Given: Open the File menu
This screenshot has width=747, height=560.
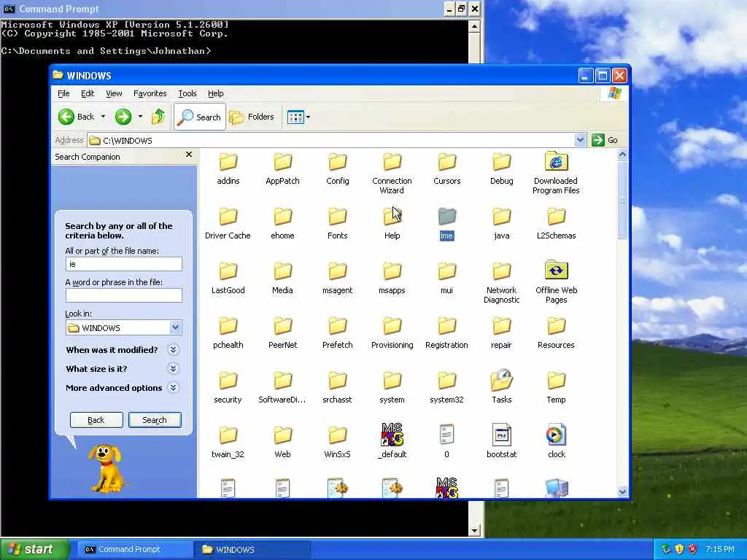Looking at the screenshot, I should point(63,93).
